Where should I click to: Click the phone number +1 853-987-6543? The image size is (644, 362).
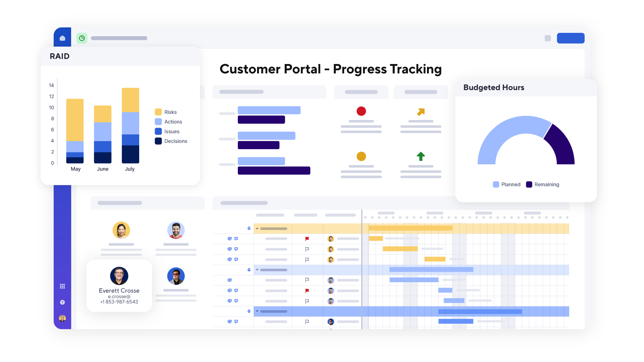(x=119, y=302)
